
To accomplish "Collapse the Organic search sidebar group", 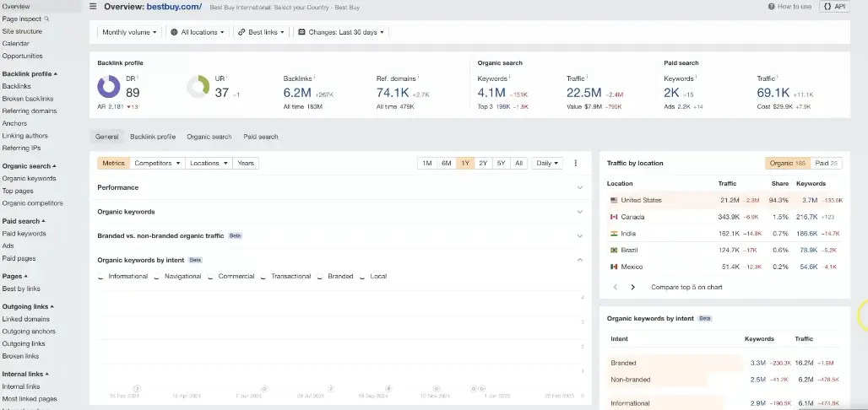I will [30, 166].
